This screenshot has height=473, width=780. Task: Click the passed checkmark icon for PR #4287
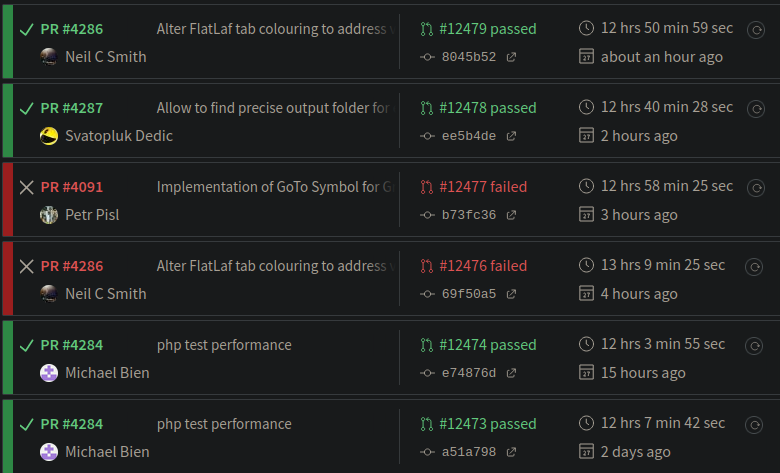coord(27,108)
